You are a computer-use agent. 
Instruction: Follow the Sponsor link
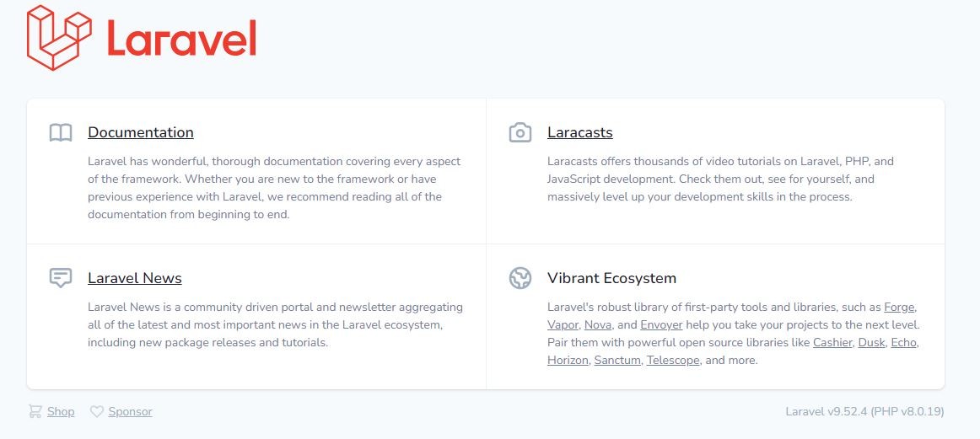coord(130,412)
